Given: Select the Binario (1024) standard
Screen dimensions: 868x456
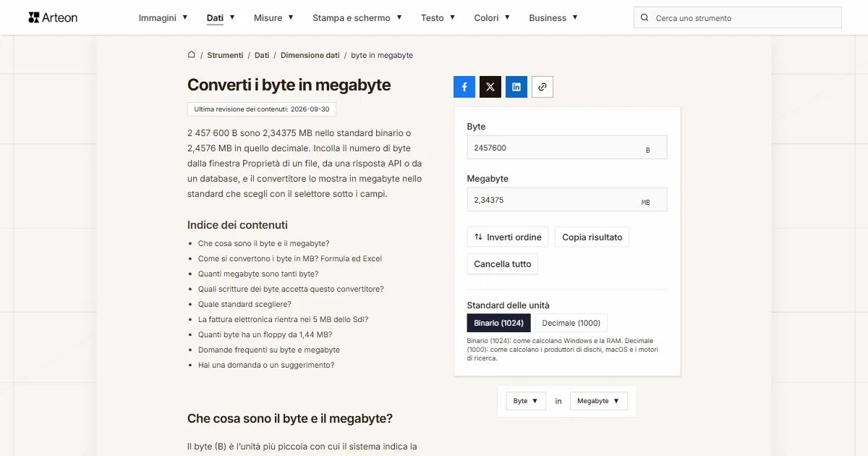Looking at the screenshot, I should (499, 323).
